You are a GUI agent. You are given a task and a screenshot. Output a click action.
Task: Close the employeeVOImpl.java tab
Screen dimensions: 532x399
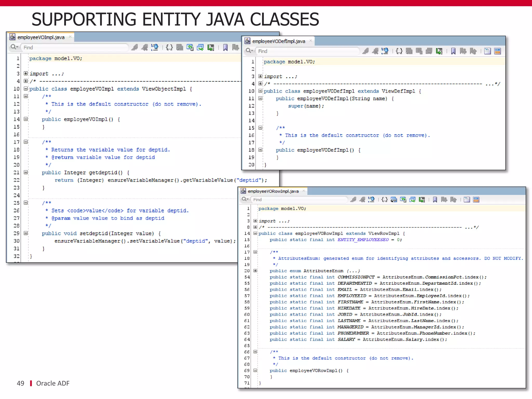pyautogui.click(x=70, y=37)
